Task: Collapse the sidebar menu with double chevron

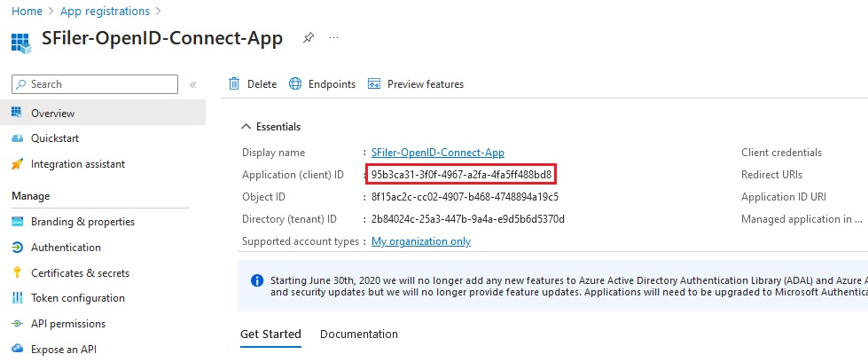Action: [x=192, y=85]
